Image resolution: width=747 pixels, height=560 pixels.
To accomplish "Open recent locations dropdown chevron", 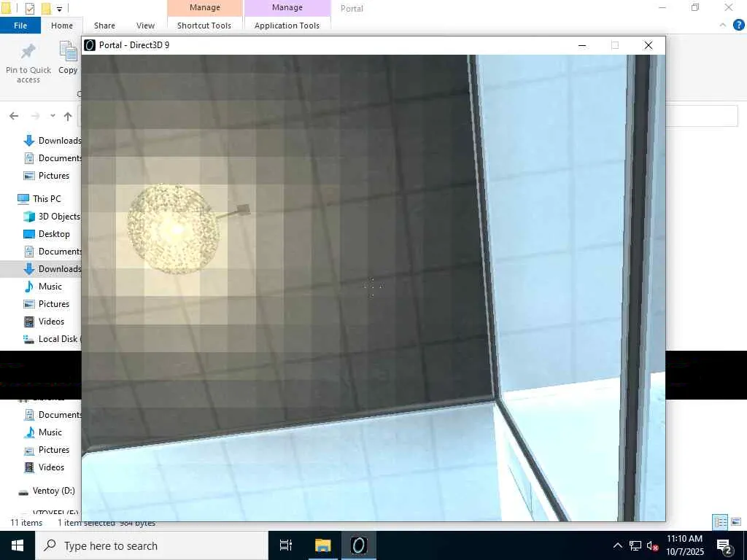I will pos(53,116).
